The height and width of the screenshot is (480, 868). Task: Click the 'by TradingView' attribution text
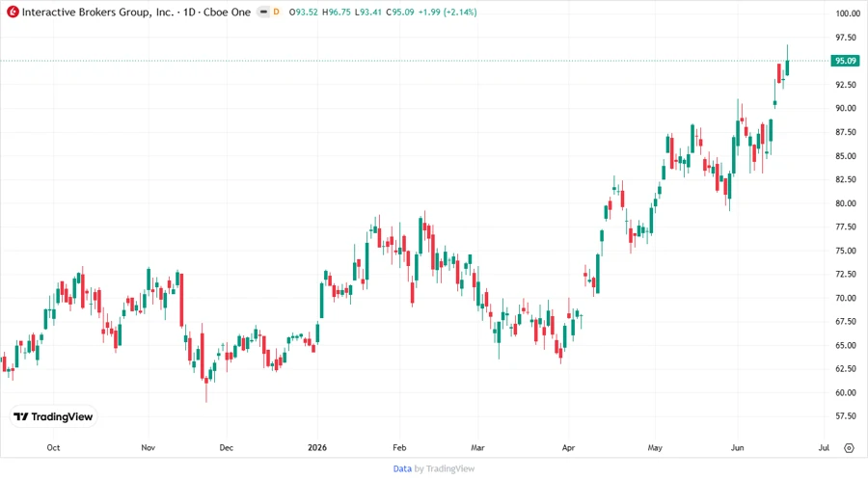(445, 469)
